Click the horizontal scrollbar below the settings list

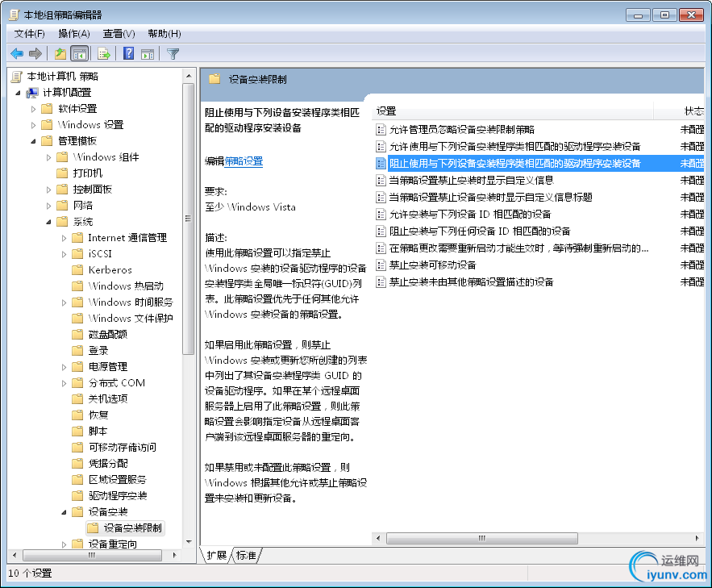click(x=482, y=538)
